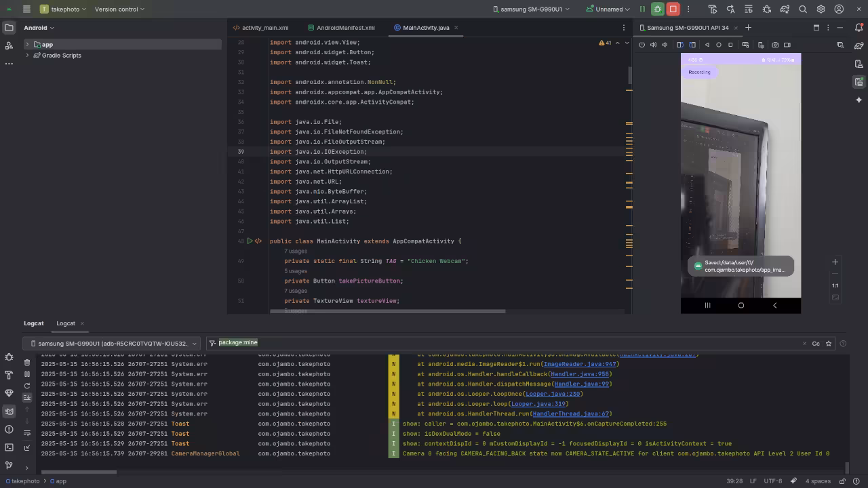Clear the Logcat filter text
This screenshot has width=868, height=488.
coord(804,344)
